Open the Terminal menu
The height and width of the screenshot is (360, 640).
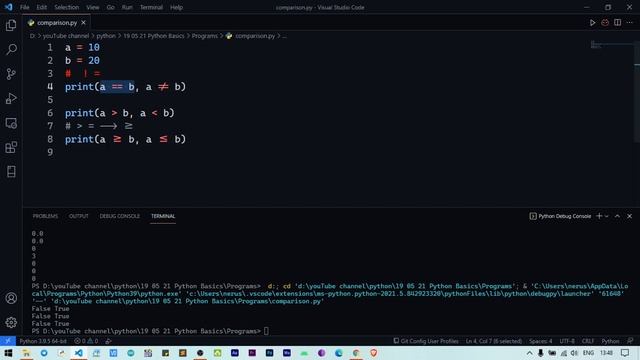click(x=151, y=7)
